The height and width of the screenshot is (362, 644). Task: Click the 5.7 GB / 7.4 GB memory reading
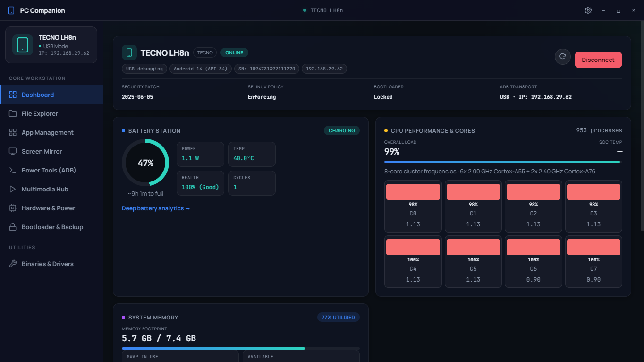[159, 338]
